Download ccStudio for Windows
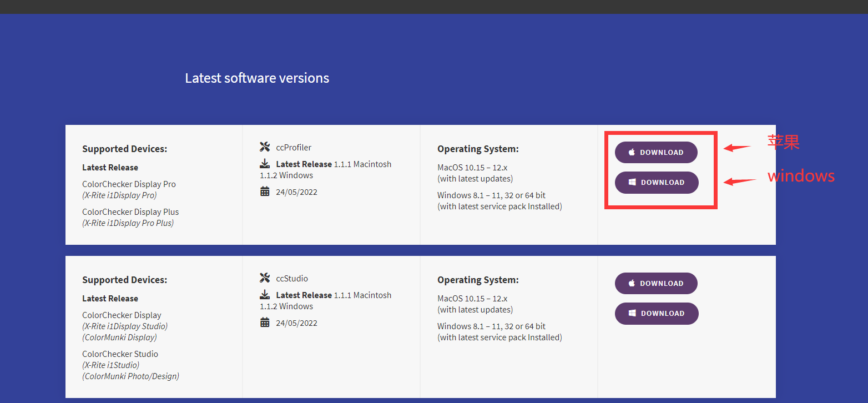868x403 pixels. [x=657, y=313]
